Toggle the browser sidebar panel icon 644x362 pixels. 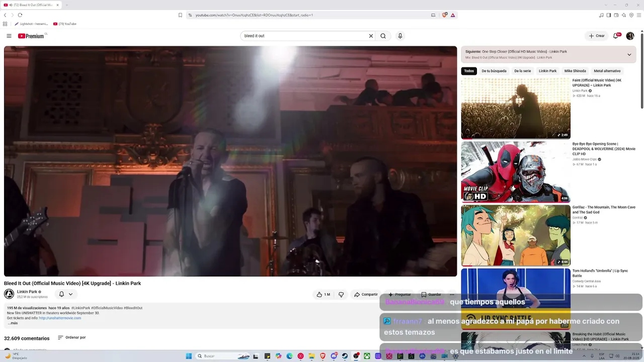(x=609, y=15)
